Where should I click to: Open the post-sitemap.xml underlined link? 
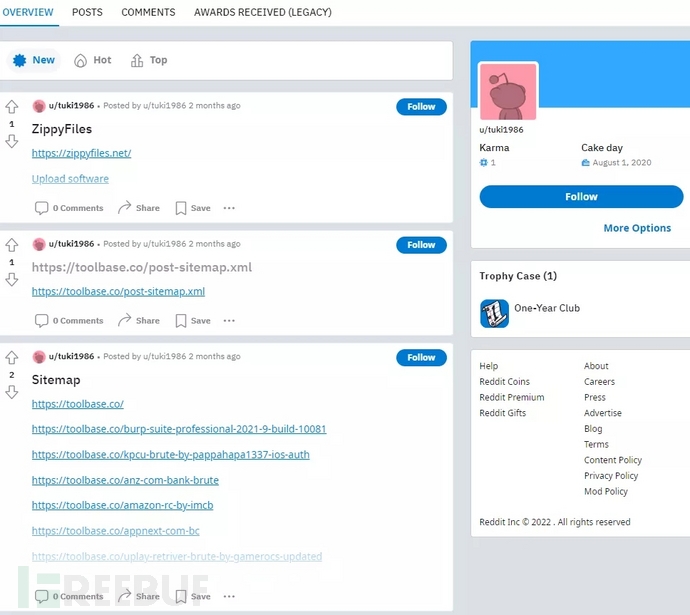(118, 291)
